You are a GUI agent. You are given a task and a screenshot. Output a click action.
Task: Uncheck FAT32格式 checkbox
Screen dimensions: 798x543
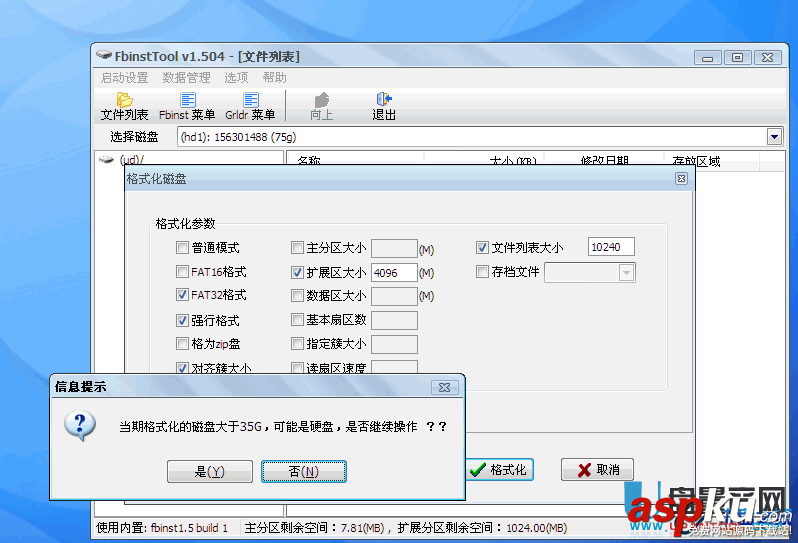(x=182, y=295)
